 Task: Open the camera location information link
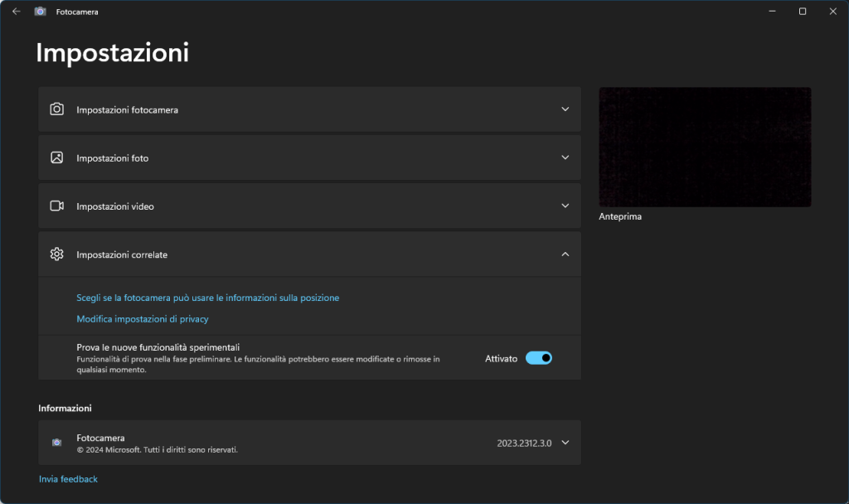click(207, 298)
